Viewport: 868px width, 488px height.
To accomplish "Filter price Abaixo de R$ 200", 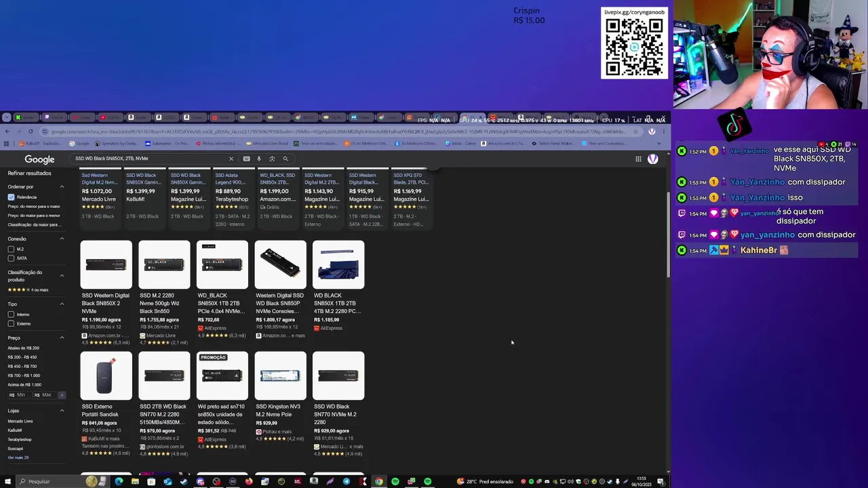I will pos(23,348).
